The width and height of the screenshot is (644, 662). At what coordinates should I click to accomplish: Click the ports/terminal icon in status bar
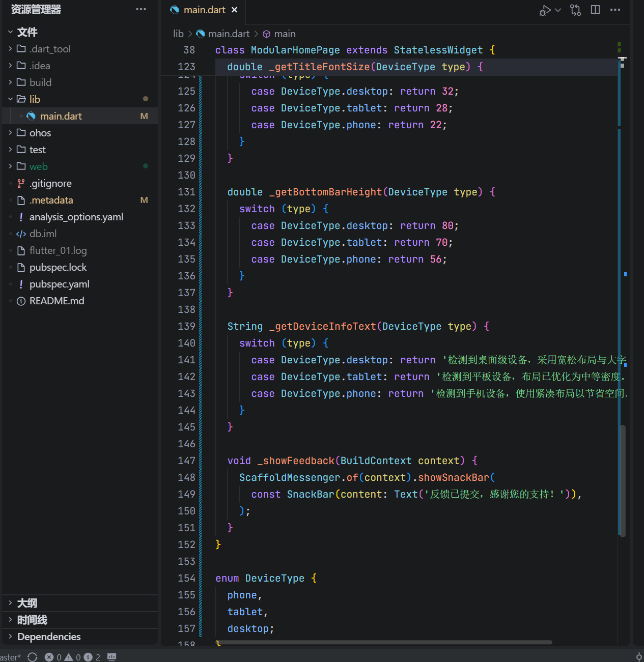tap(112, 657)
